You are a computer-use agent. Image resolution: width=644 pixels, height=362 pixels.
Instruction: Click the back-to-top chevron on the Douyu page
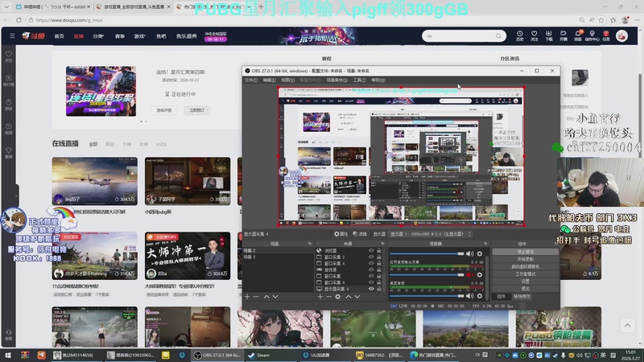(628, 326)
